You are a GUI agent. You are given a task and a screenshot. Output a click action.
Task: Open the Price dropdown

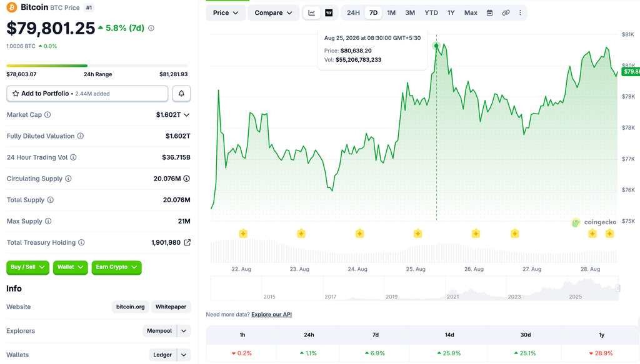point(225,12)
